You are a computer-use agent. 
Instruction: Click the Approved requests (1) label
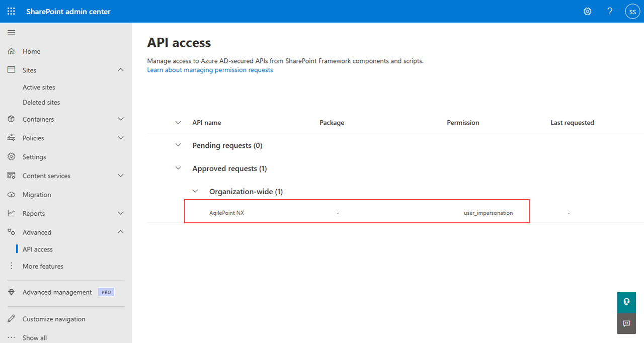229,168
